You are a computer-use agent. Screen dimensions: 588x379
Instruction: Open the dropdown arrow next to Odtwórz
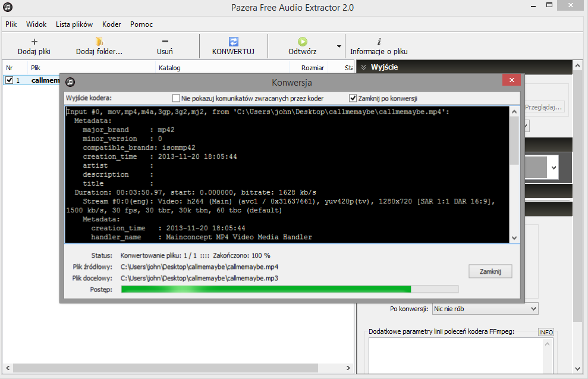(x=339, y=46)
